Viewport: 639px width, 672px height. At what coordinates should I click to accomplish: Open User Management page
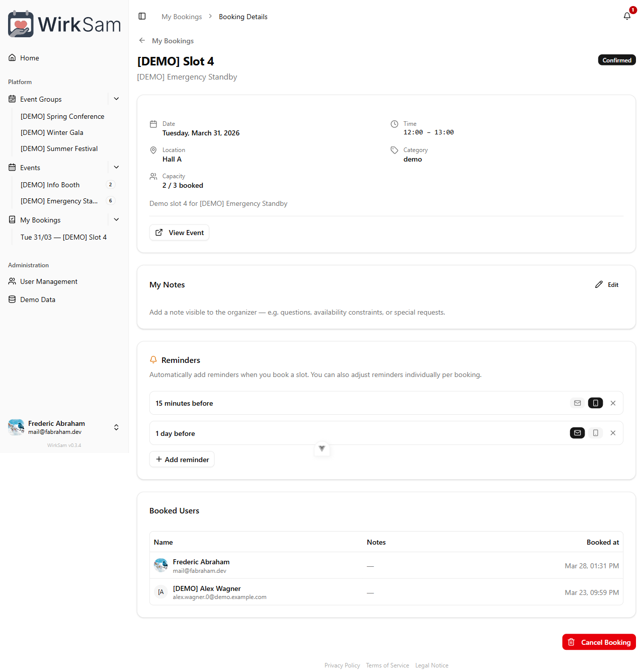pyautogui.click(x=64, y=281)
